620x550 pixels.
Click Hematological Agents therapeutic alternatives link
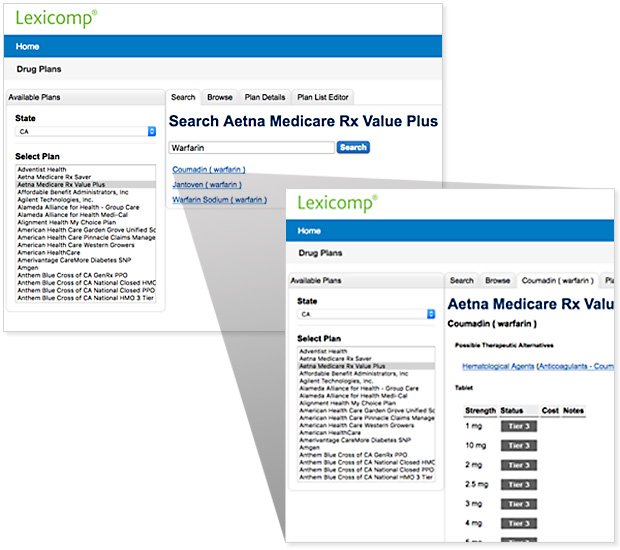489,367
